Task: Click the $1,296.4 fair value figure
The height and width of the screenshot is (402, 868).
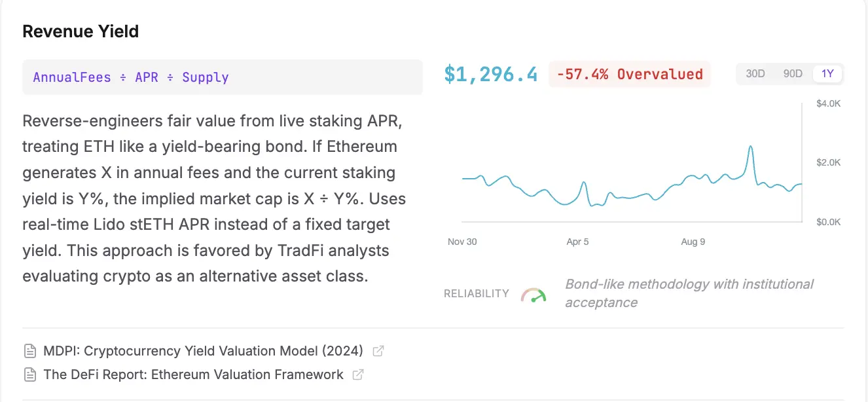Action: [x=490, y=74]
